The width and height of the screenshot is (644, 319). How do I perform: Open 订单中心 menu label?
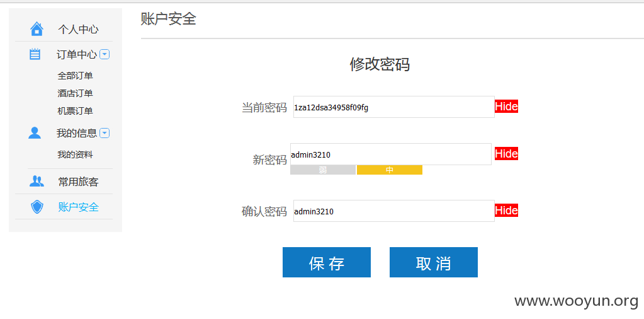(77, 54)
